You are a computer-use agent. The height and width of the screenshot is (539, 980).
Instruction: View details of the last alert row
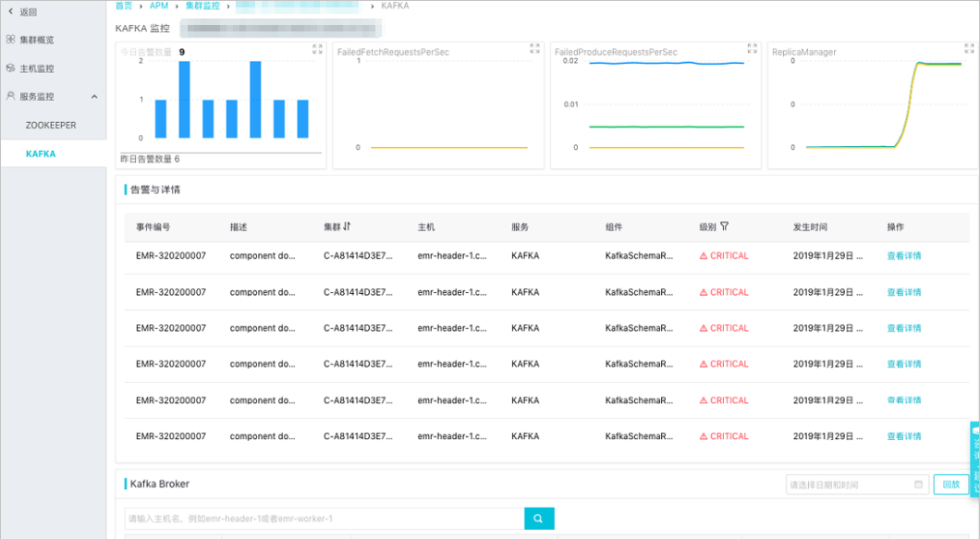tap(904, 436)
